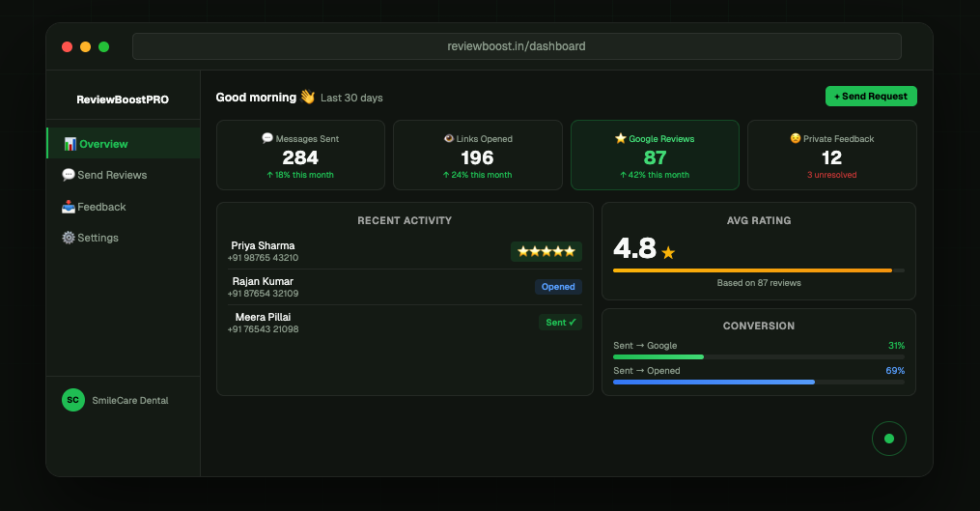This screenshot has width=980, height=511.
Task: Click the reviewboost.in/dashboard address bar
Action: [x=517, y=46]
